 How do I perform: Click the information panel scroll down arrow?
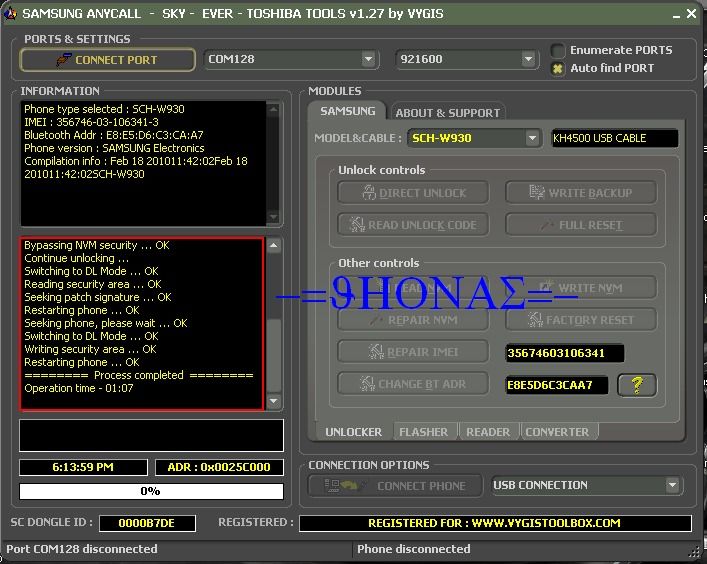coord(273,217)
